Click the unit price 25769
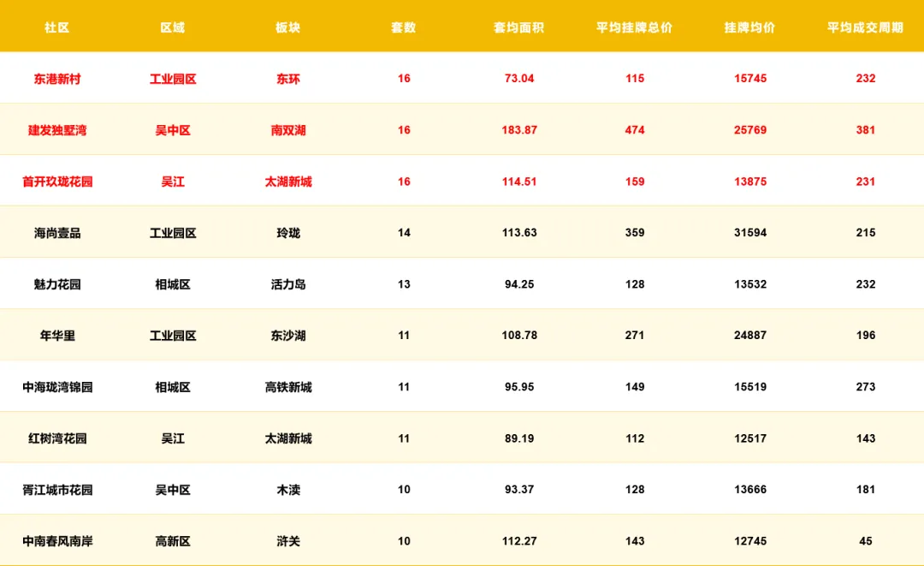The height and width of the screenshot is (566, 924). 750,129
